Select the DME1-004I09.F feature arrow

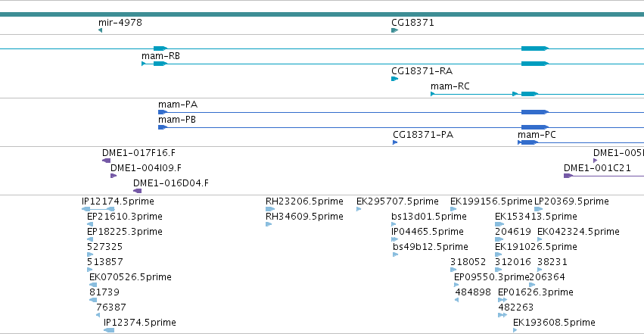pyautogui.click(x=114, y=176)
